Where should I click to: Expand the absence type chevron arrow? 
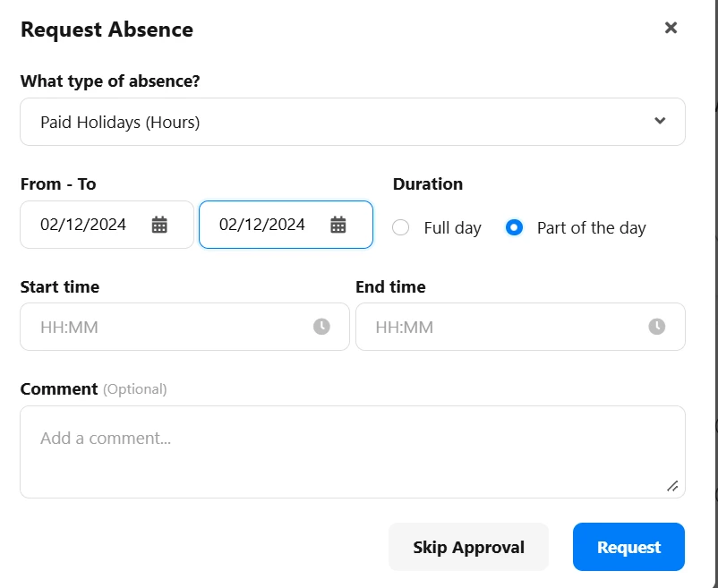[x=660, y=121]
